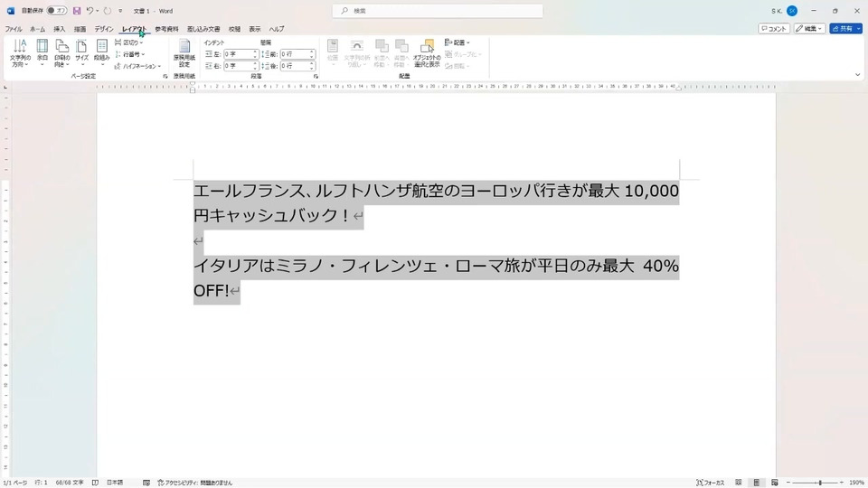Click the 68/68 文字 word count indicator

coord(70,483)
